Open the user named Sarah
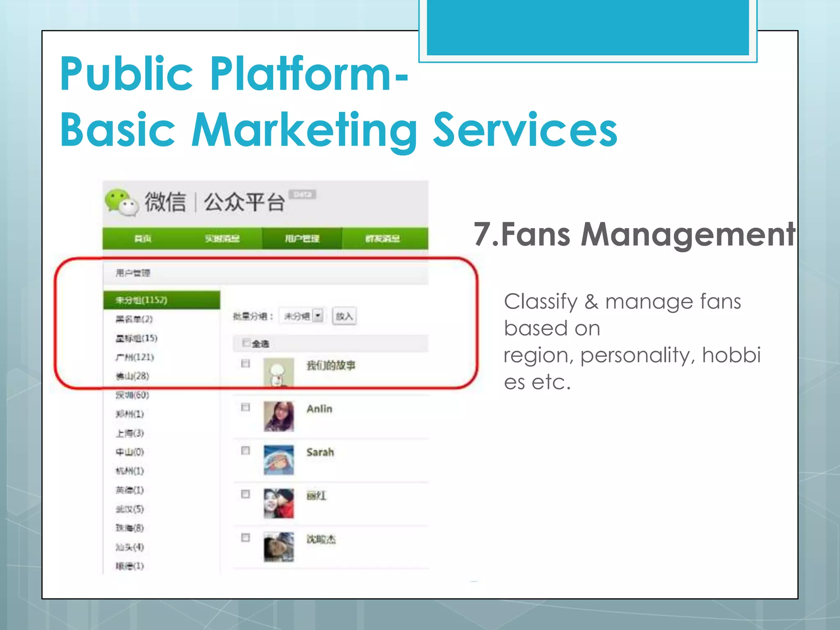The width and height of the screenshot is (840, 630). pyautogui.click(x=320, y=452)
